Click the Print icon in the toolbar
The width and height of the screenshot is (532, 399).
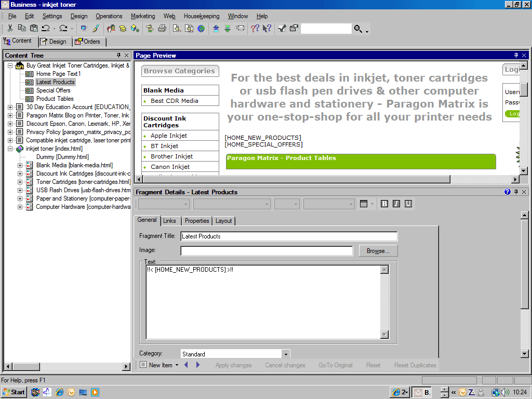(162, 29)
